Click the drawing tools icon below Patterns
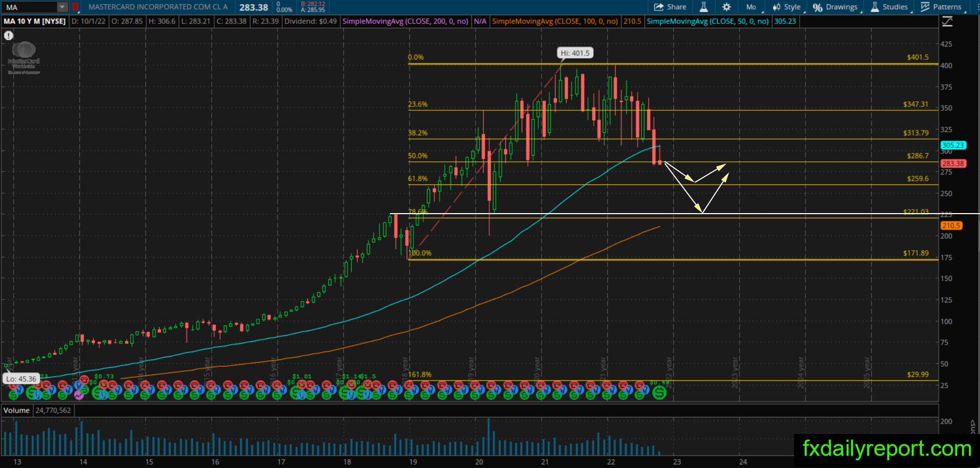Viewport: 980px width, 468px height. [947, 21]
